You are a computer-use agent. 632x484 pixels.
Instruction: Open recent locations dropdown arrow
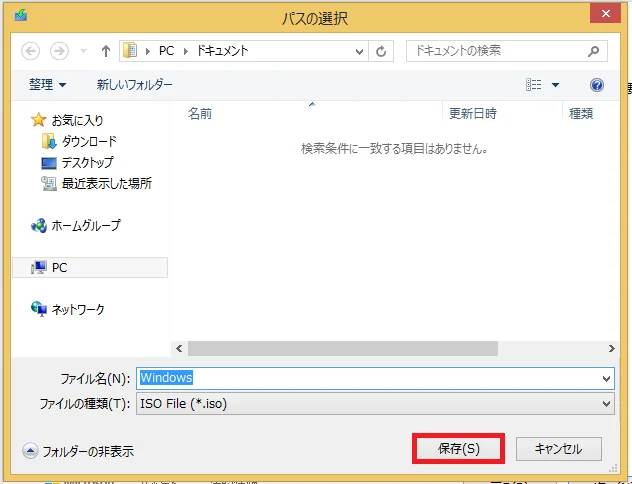click(x=83, y=51)
